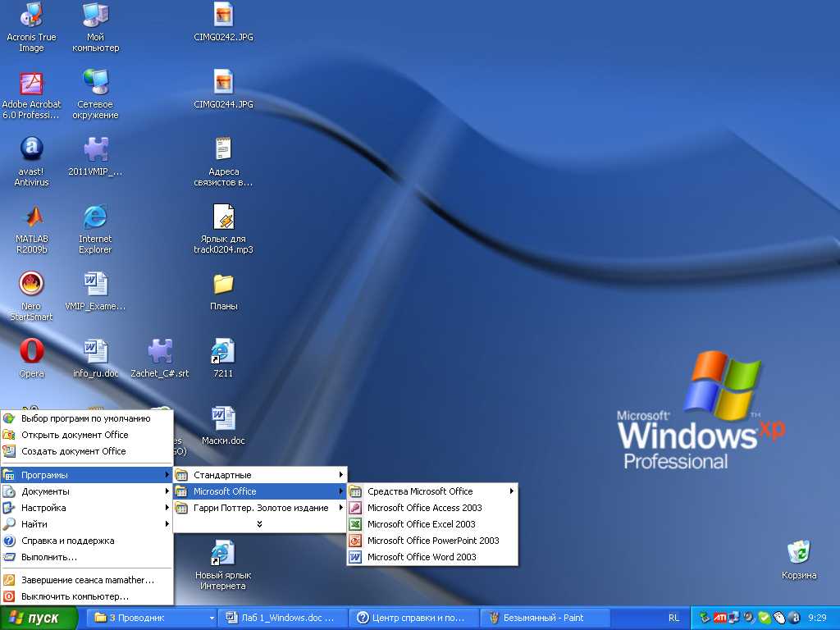Click the avast tray icon near clock
The height and width of the screenshot is (630, 840).
click(x=796, y=618)
